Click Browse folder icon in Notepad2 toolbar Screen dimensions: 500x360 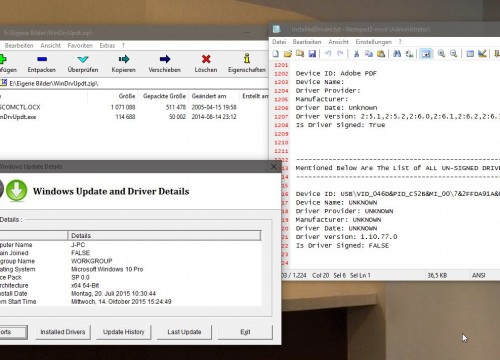pos(300,53)
